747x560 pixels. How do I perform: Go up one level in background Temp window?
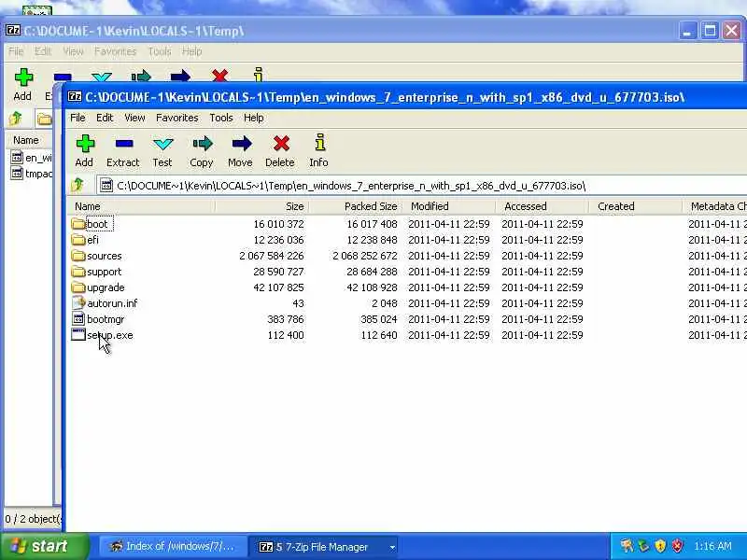pyautogui.click(x=15, y=119)
